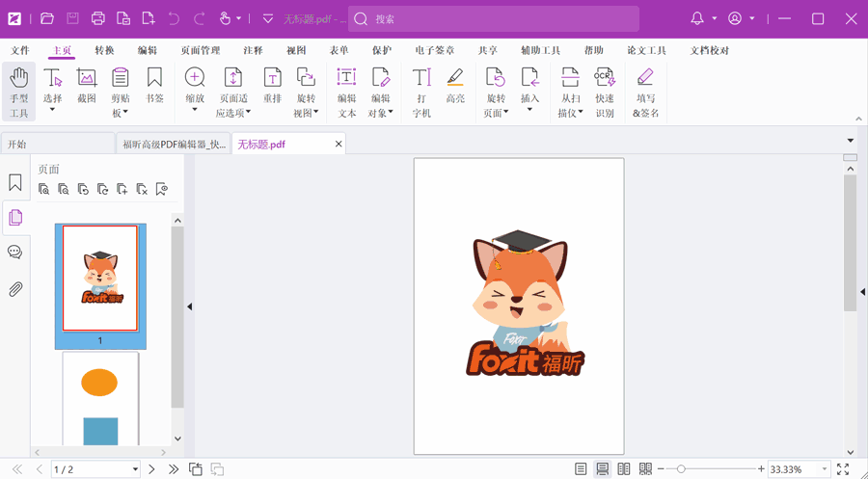
Task: Open Page Fit Options (页面适应选项)
Action: click(x=233, y=92)
